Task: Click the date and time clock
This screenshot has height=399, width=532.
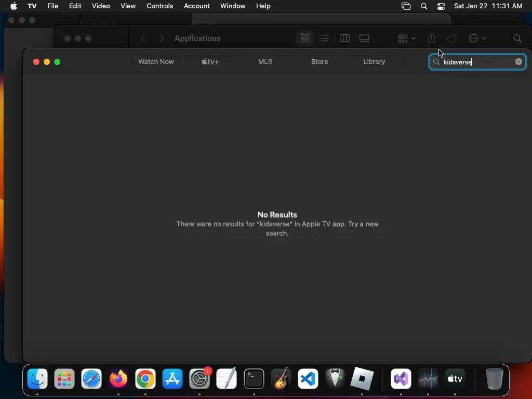Action: pos(488,6)
